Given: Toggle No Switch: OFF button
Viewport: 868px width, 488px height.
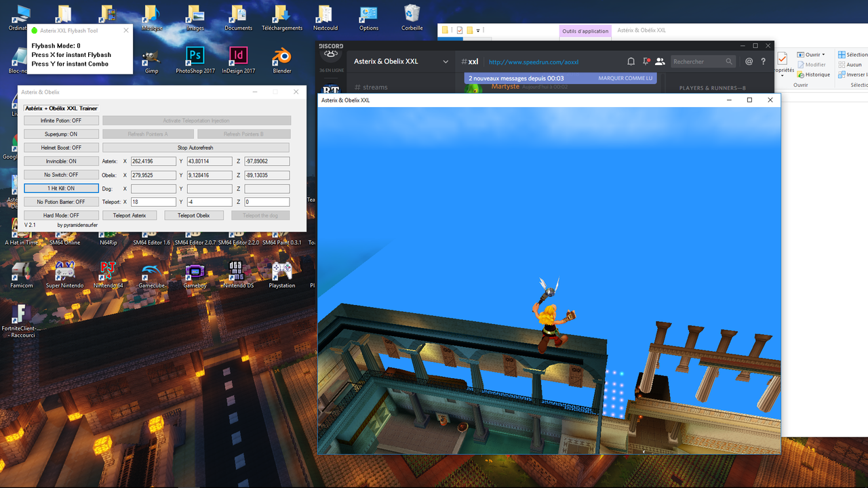Looking at the screenshot, I should point(61,175).
